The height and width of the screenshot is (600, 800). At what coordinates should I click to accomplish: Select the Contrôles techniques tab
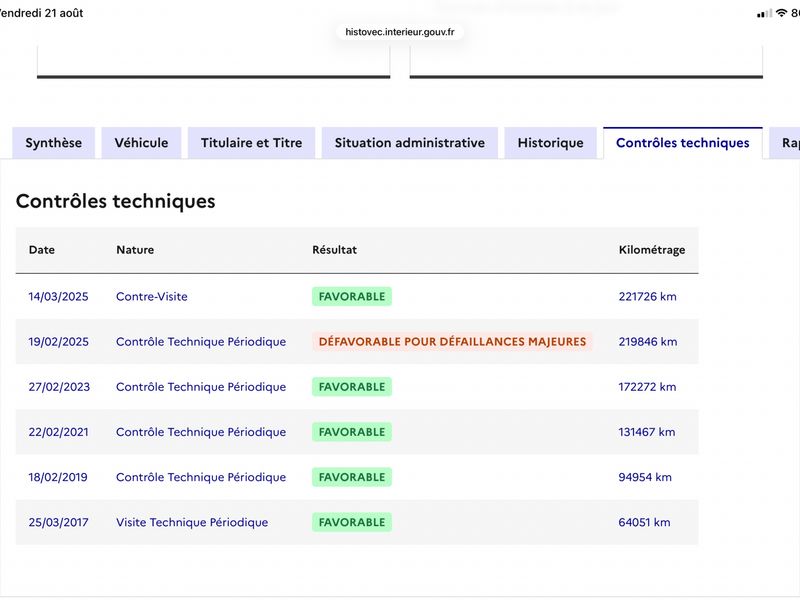[x=683, y=143]
